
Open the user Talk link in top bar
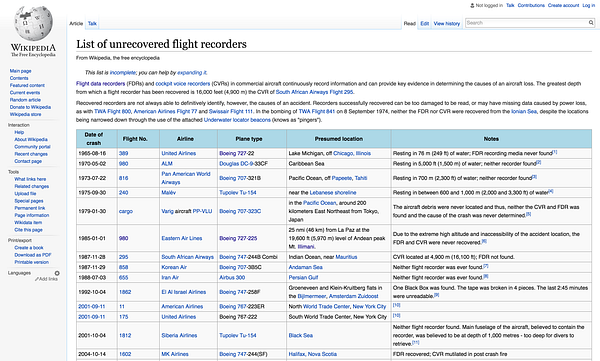pyautogui.click(x=510, y=5)
